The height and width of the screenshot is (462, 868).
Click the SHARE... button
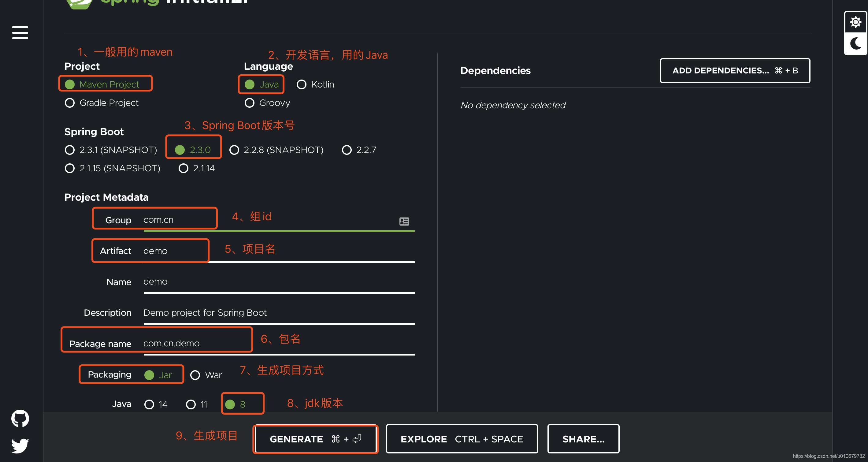(x=583, y=439)
